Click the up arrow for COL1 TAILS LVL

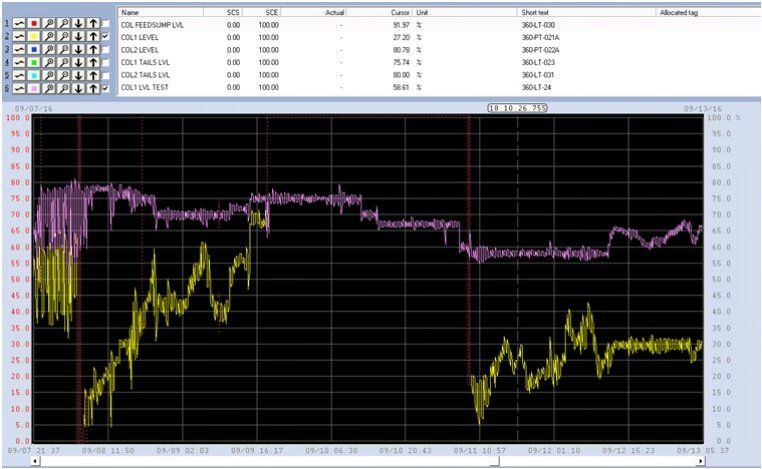[93, 63]
